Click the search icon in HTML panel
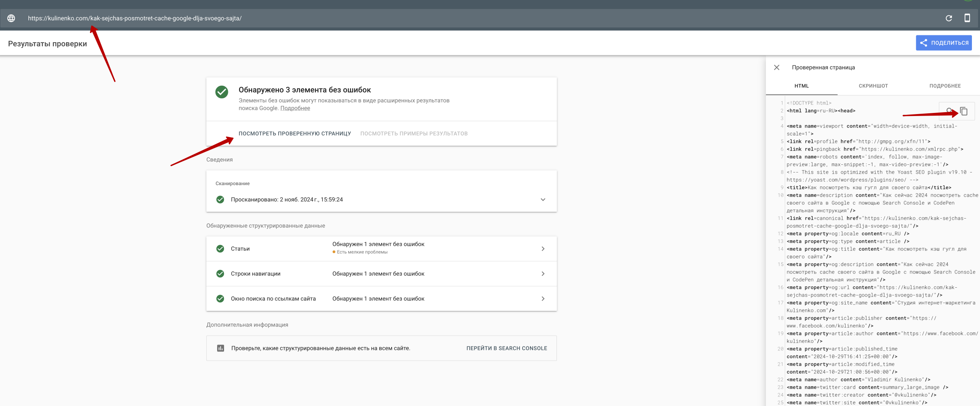This screenshot has width=980, height=406. 949,111
